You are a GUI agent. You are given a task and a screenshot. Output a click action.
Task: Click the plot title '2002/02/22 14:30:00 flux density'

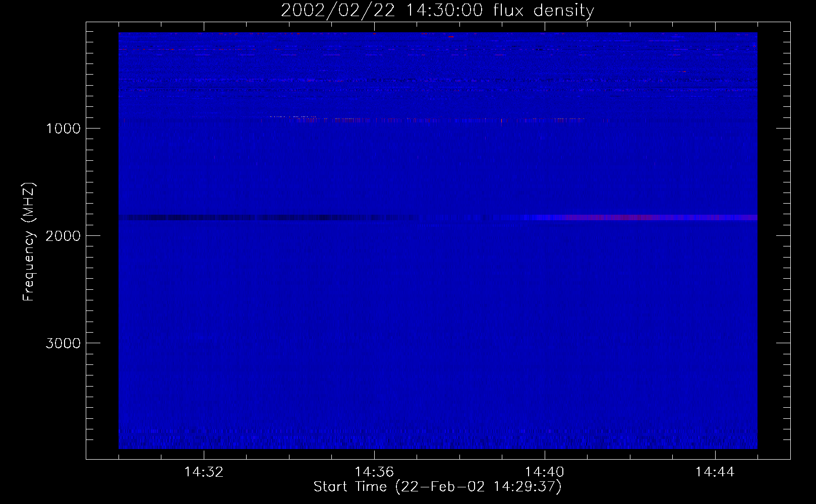437,11
